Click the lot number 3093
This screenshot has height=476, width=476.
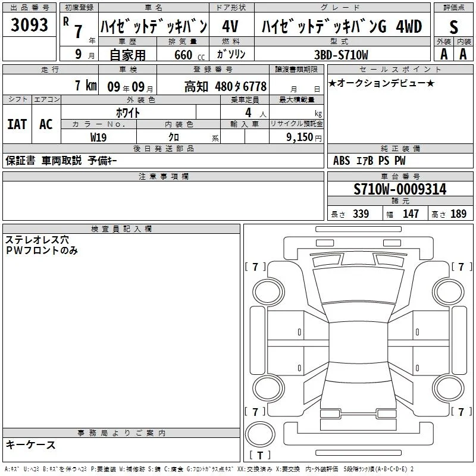[x=29, y=24]
